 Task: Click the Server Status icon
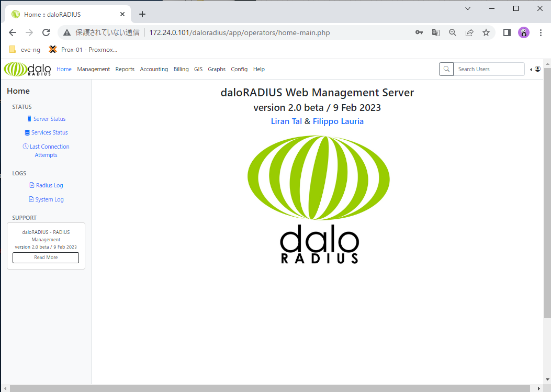point(29,119)
